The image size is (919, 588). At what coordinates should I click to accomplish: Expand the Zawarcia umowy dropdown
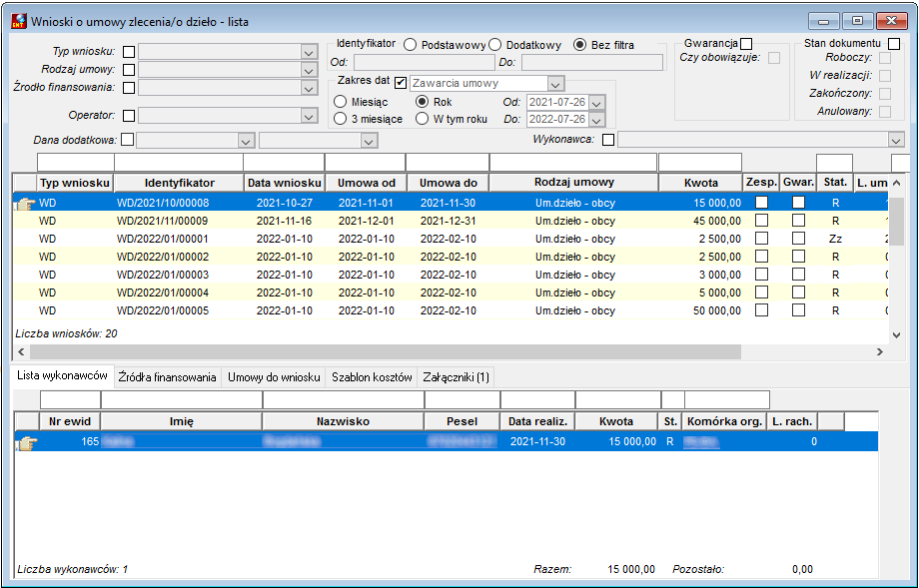(555, 84)
